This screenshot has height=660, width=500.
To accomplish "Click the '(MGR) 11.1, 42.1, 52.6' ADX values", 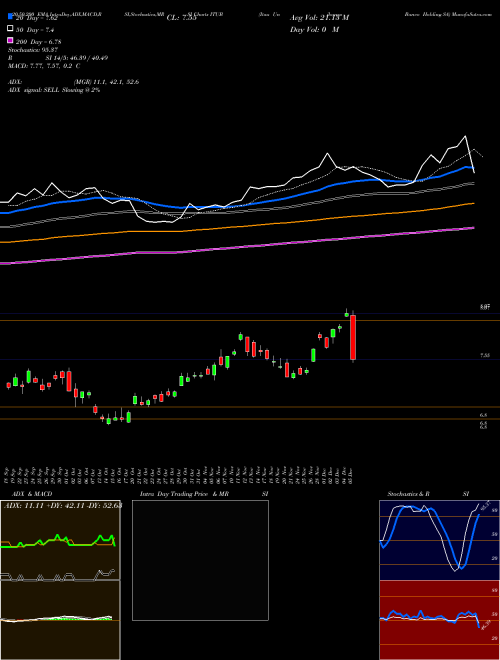I will tap(106, 82).
